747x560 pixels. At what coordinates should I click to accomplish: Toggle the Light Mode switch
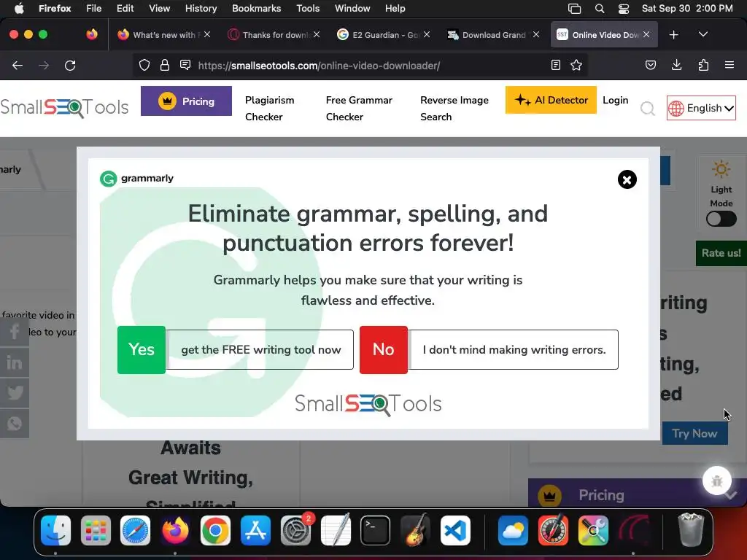721,219
